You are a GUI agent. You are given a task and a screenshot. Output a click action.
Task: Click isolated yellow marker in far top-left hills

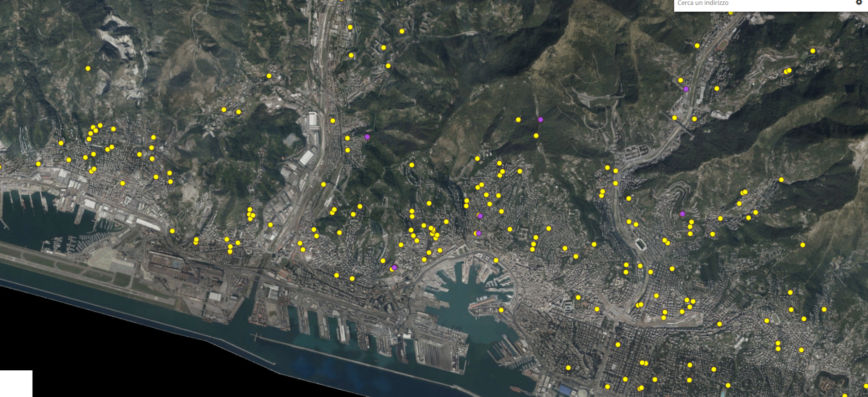(x=88, y=69)
